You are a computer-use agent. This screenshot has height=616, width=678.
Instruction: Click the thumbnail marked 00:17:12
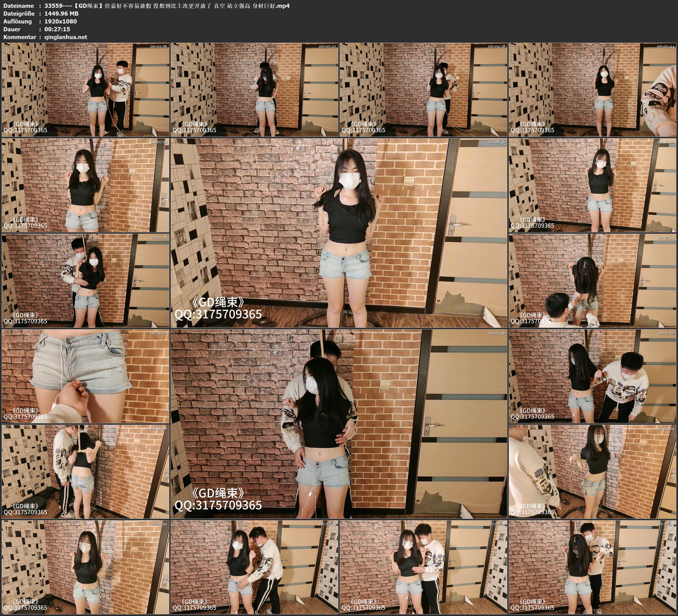tap(593, 376)
